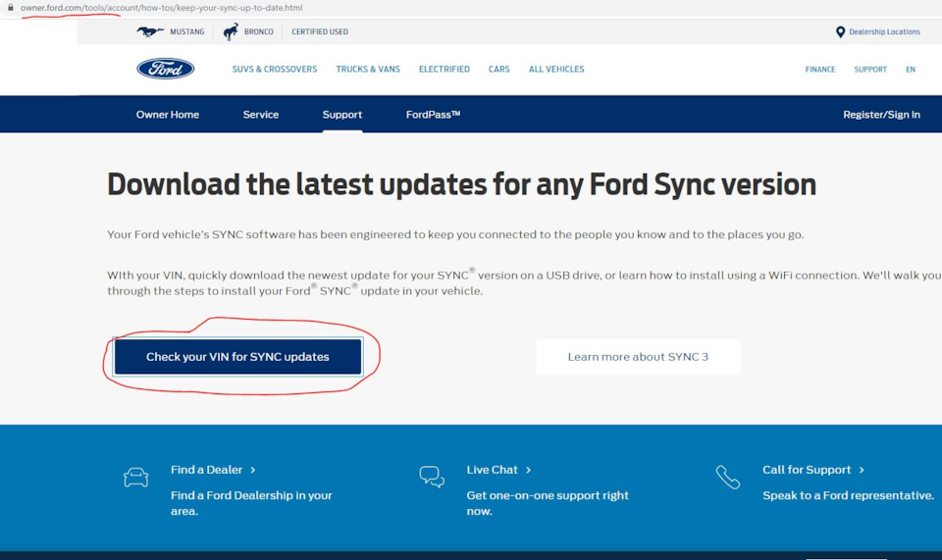Open the SUVs & Crossovers menu

tap(275, 69)
